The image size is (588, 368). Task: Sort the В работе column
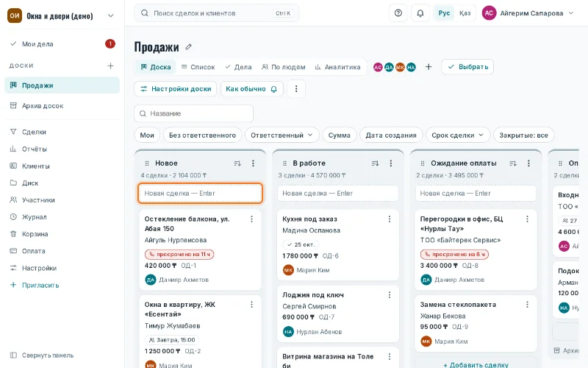click(x=375, y=163)
